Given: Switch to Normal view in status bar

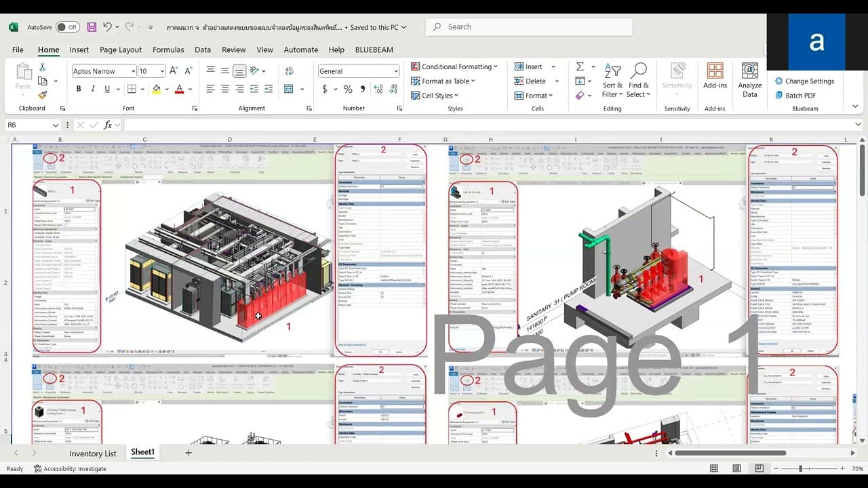Looking at the screenshot, I should pyautogui.click(x=714, y=468).
